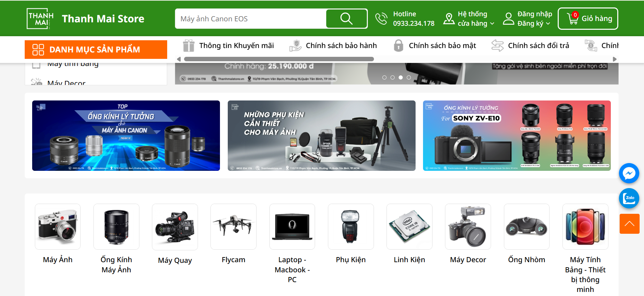The height and width of the screenshot is (296, 644).
Task: Click the Linh Kiện Intel CPU image
Action: tap(409, 227)
